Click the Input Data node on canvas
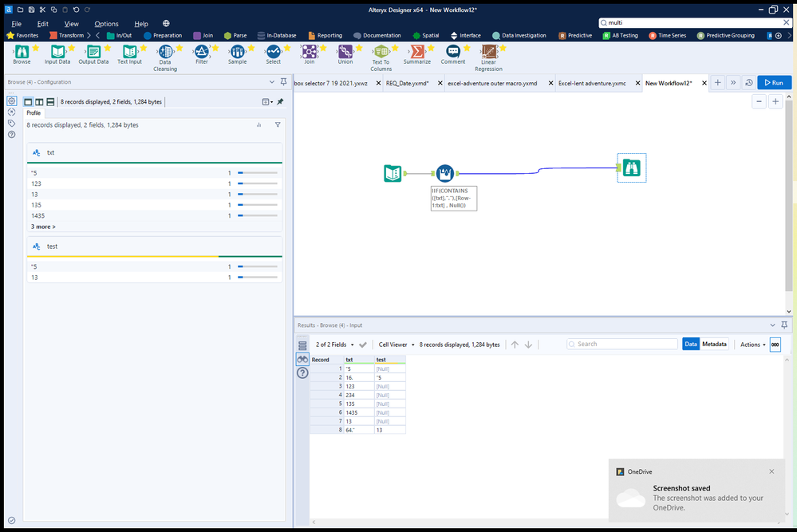Screen dimensions: 797x532 point(393,173)
